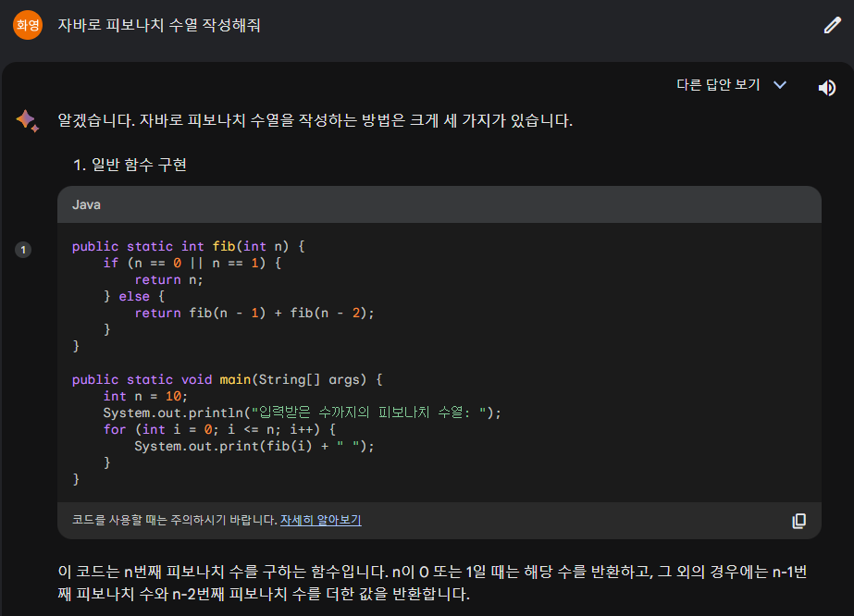Expand 다른 답안 보기 dropdown
The image size is (854, 616).
coord(732,84)
